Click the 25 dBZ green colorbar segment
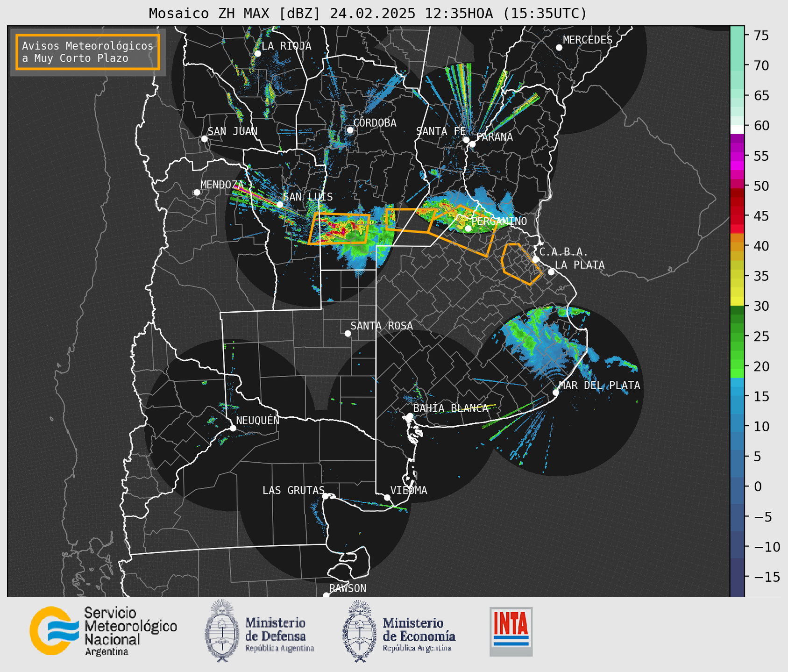Image resolution: width=788 pixels, height=672 pixels. point(737,336)
